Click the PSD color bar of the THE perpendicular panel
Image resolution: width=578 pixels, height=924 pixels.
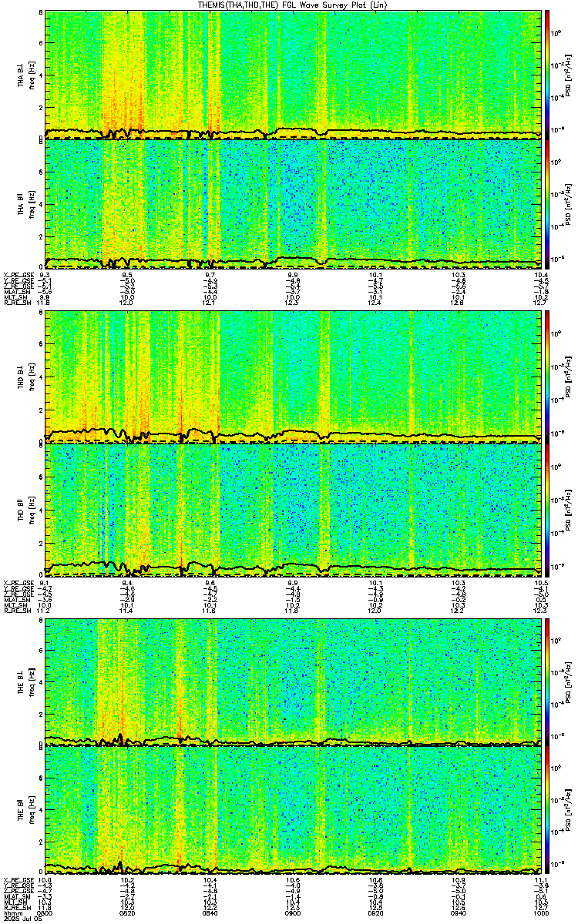tap(548, 681)
